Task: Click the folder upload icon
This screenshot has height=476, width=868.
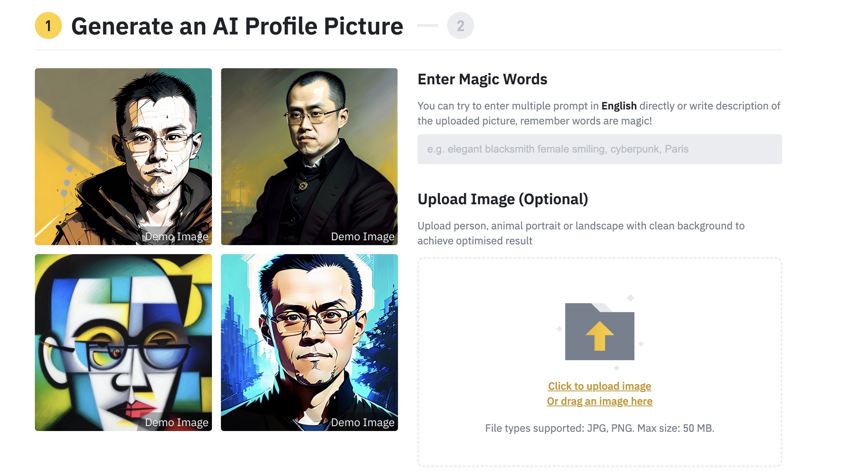Action: pyautogui.click(x=599, y=332)
